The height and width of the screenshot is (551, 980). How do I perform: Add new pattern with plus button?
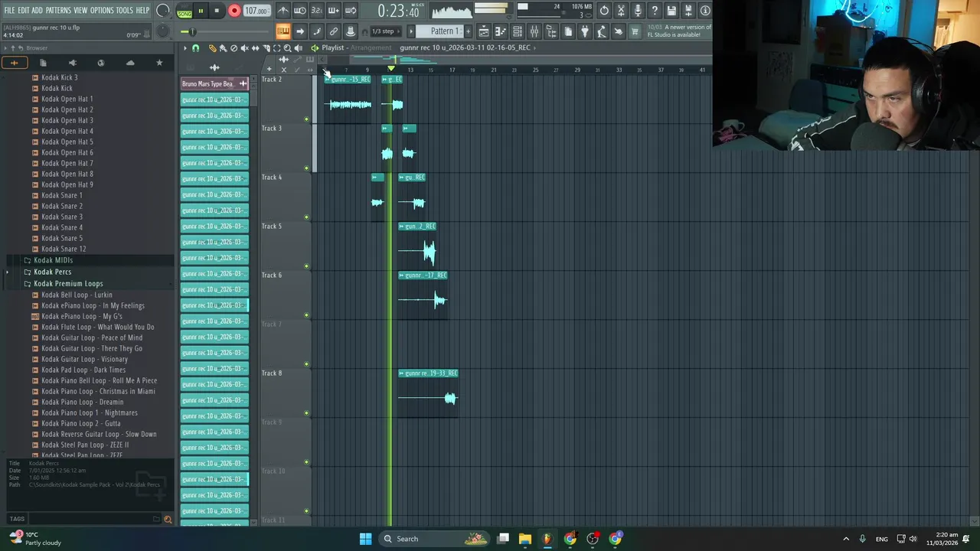(x=466, y=31)
